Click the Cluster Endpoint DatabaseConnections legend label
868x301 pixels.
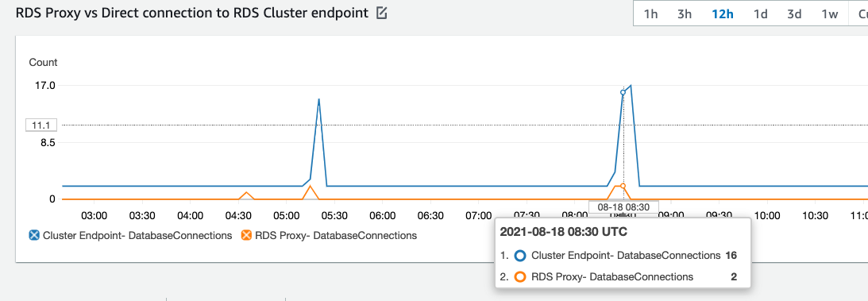tap(137, 235)
